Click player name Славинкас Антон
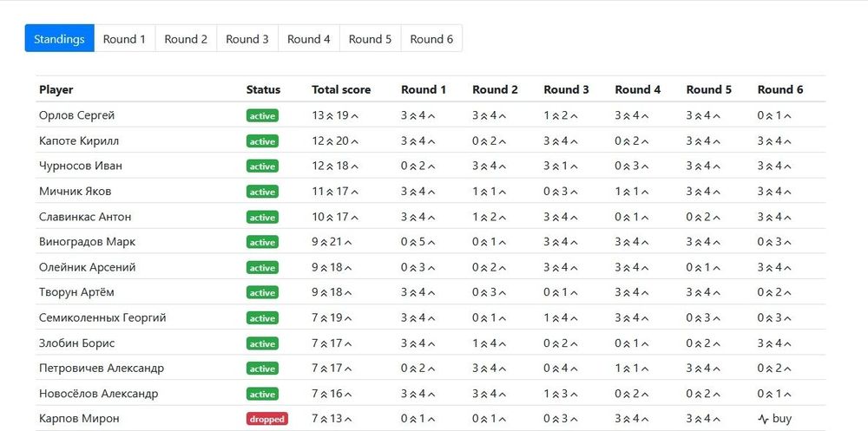868x431 pixels. (85, 217)
